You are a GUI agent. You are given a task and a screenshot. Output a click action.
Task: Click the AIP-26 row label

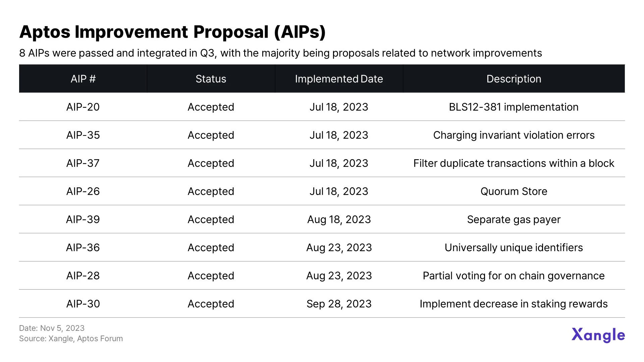coord(83,191)
